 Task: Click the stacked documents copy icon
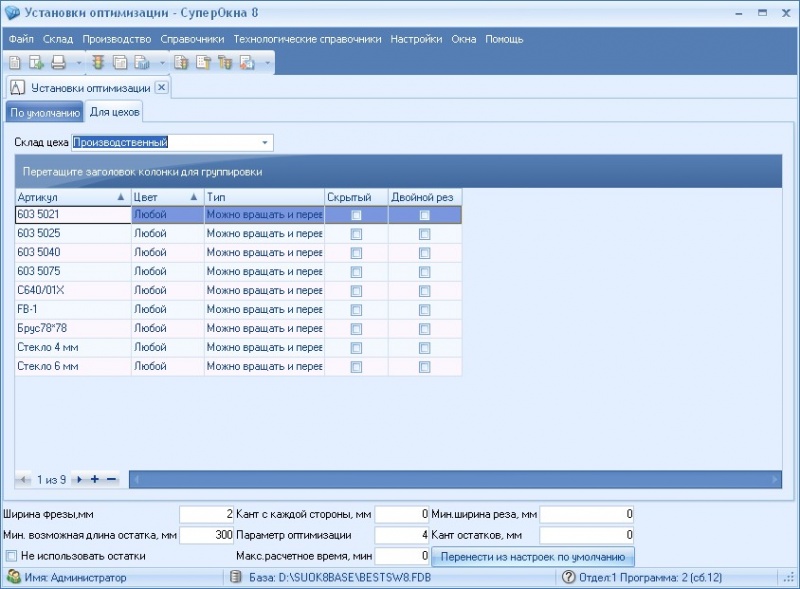[x=120, y=63]
